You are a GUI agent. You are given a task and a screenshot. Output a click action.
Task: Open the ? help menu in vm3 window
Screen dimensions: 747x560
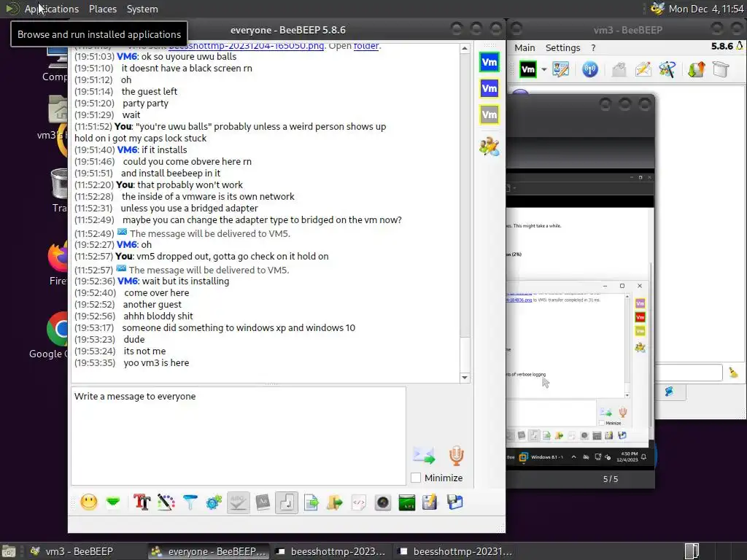(593, 47)
